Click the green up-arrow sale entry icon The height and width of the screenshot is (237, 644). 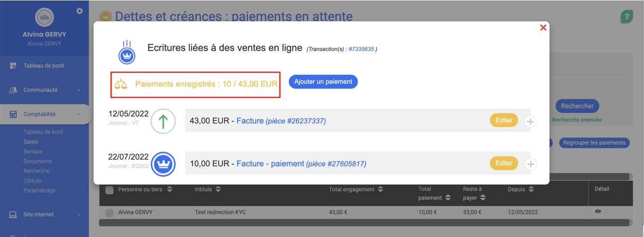tap(163, 121)
